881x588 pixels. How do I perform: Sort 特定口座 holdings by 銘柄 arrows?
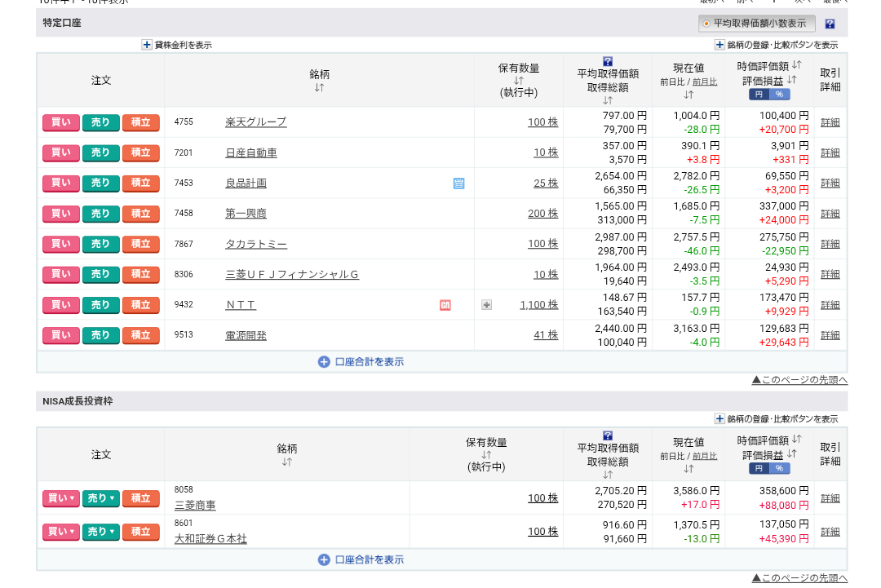[x=319, y=87]
